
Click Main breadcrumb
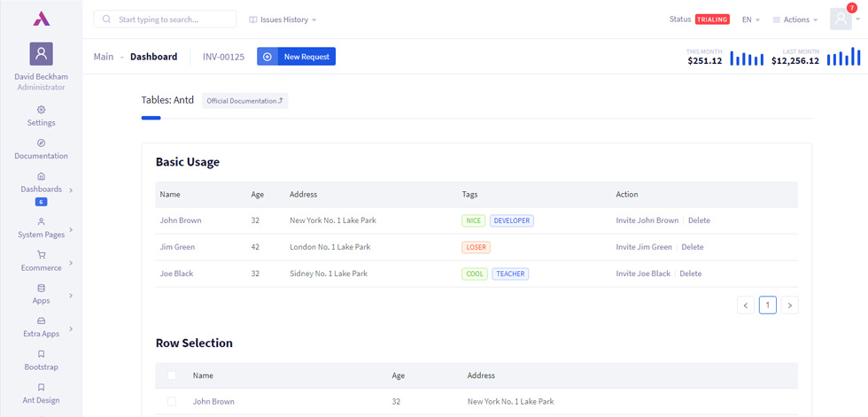pos(104,57)
